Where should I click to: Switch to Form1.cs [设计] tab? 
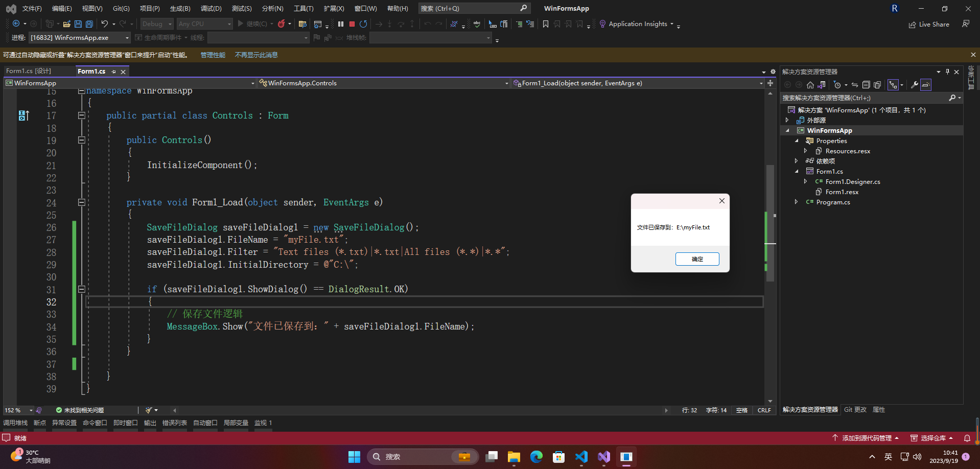(29, 71)
